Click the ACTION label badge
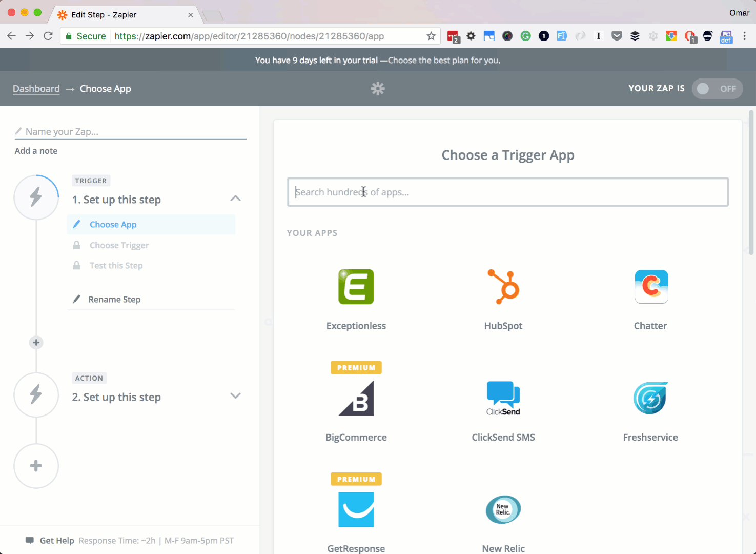This screenshot has width=756, height=554. [89, 378]
